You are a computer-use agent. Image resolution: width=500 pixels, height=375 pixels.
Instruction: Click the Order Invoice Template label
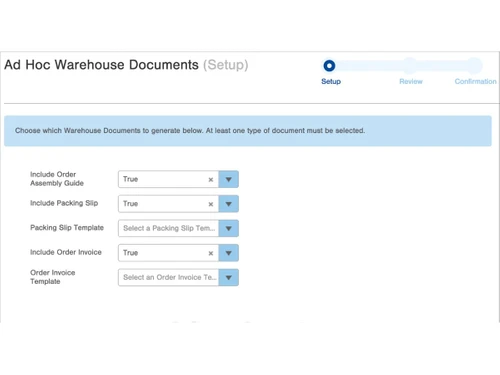[53, 277]
